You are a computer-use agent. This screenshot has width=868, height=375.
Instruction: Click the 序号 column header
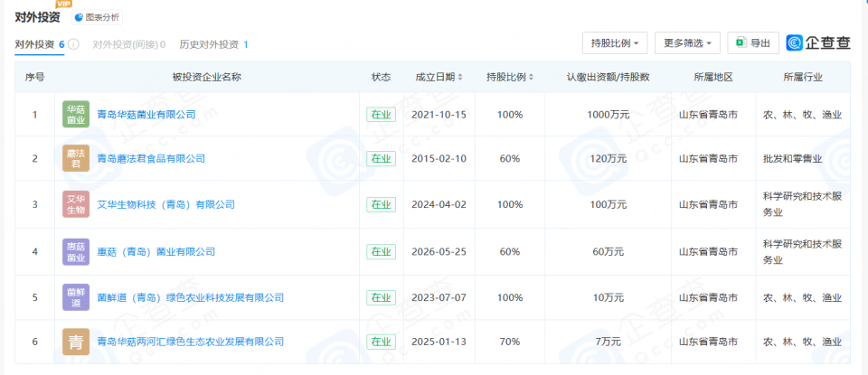(34, 78)
